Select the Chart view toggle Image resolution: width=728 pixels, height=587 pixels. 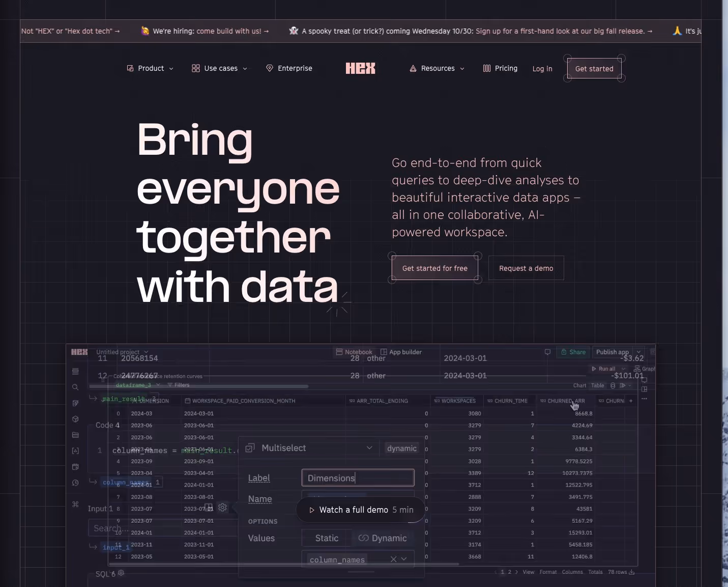[579, 385]
